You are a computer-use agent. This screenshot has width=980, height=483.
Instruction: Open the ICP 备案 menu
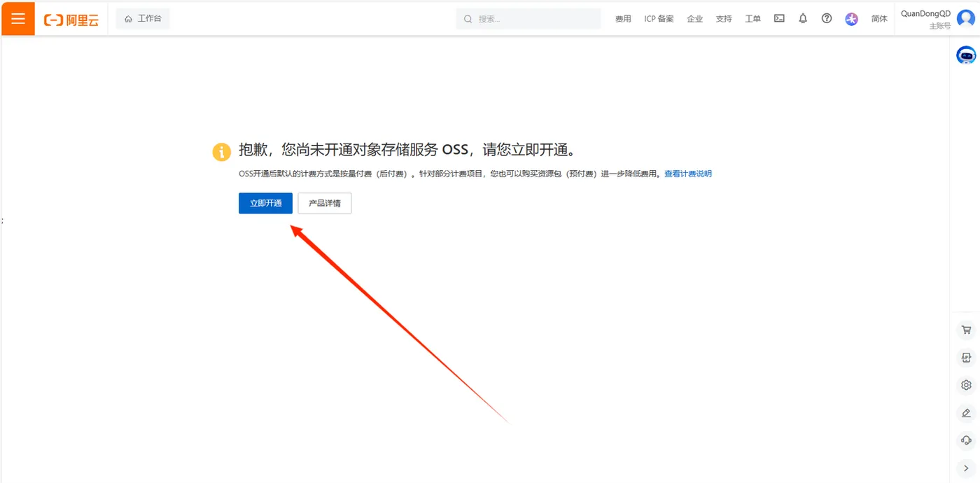pos(659,19)
